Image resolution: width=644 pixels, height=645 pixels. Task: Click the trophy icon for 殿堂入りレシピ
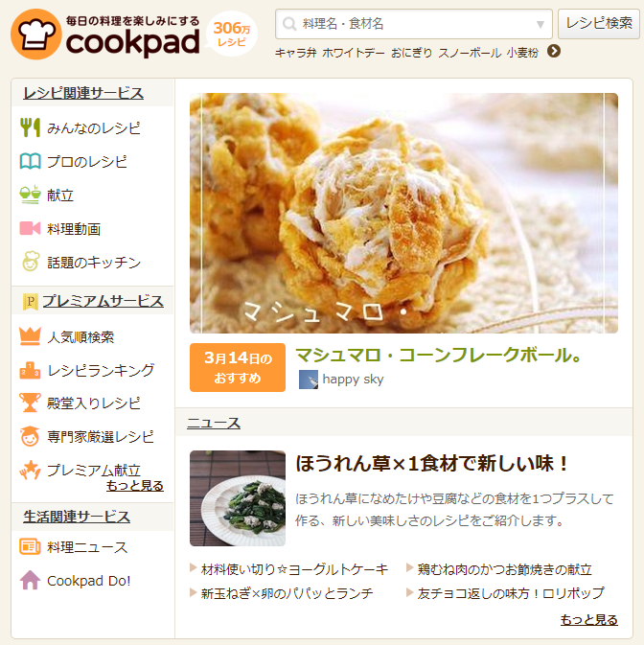30,403
